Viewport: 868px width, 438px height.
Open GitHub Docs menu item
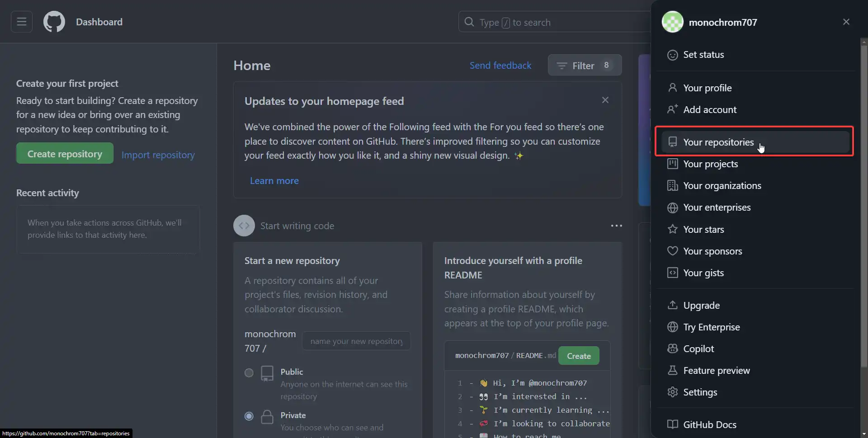[755, 424]
